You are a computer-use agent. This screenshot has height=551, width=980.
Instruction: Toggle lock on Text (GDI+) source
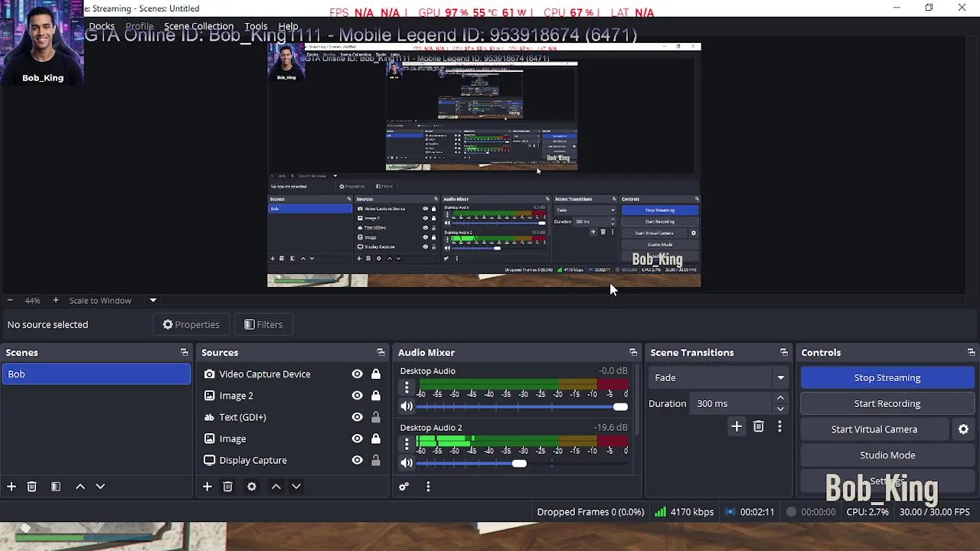tap(376, 417)
